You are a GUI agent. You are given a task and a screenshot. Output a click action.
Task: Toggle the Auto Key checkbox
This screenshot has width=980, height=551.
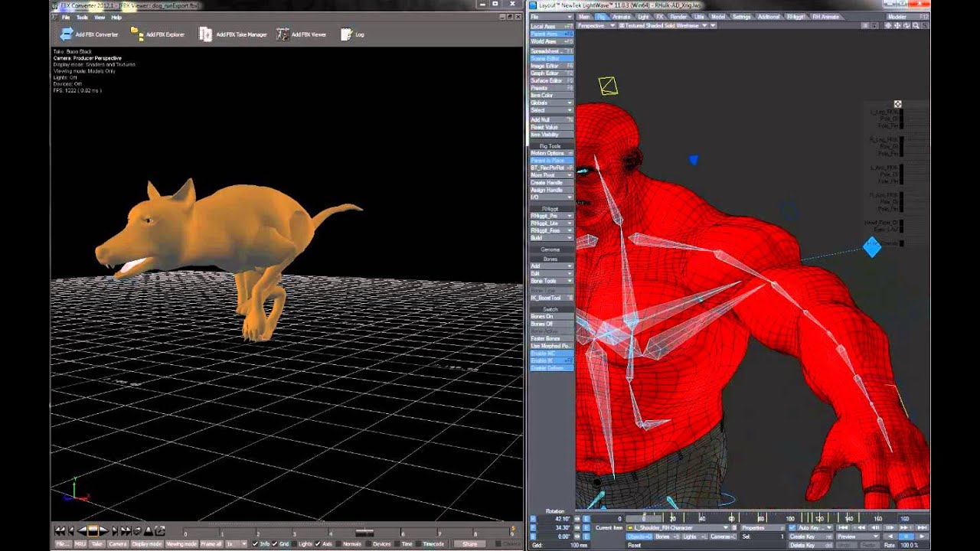pyautogui.click(x=792, y=528)
